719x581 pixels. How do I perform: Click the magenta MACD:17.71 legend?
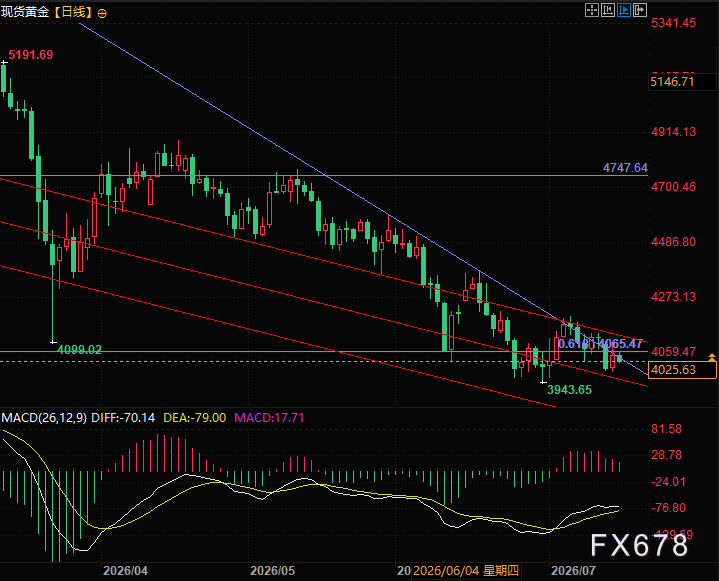[x=269, y=418]
